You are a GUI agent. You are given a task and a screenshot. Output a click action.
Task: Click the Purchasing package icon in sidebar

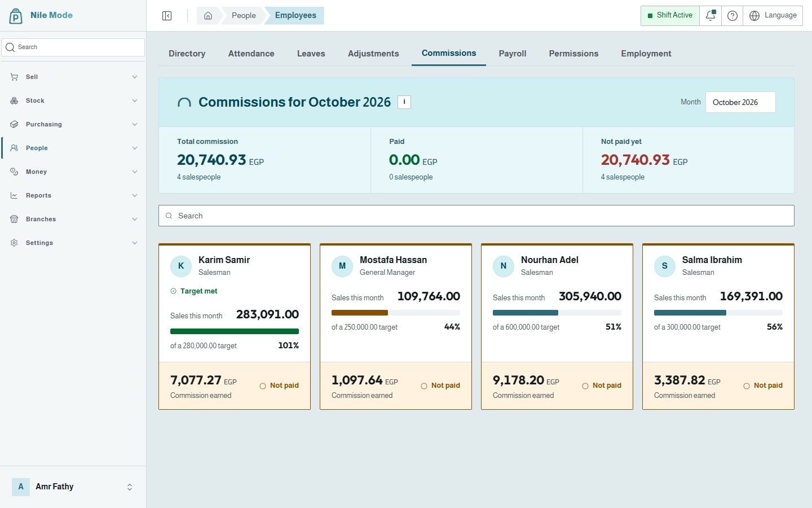pos(14,124)
